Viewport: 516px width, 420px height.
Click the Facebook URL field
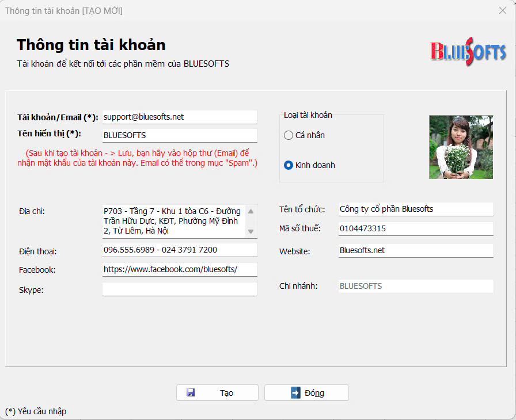pos(180,269)
